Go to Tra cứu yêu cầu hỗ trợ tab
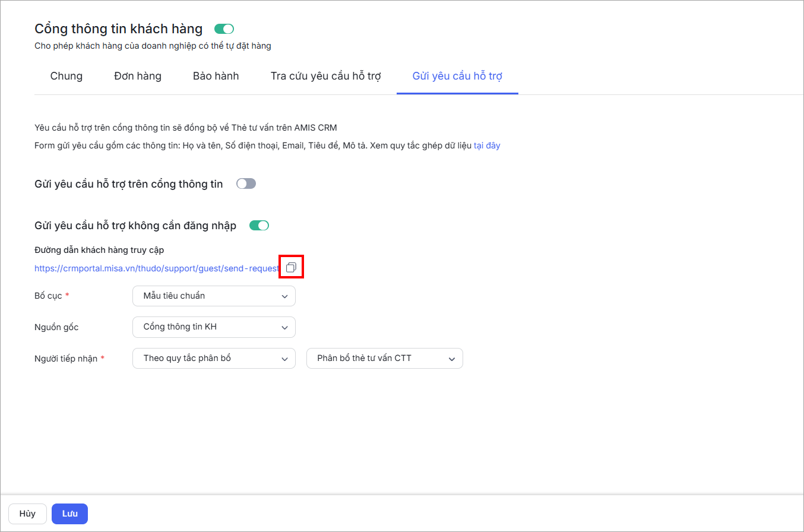Screen dimensions: 804x532 (325, 76)
